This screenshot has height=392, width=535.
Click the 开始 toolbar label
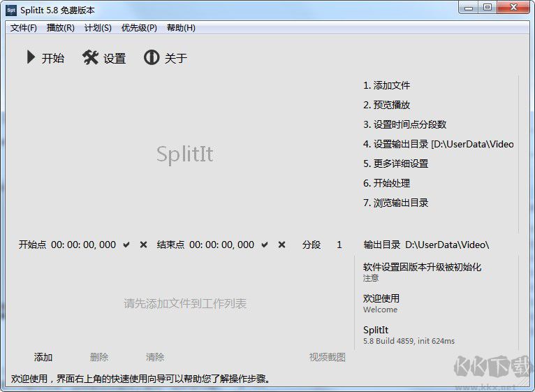(53, 58)
